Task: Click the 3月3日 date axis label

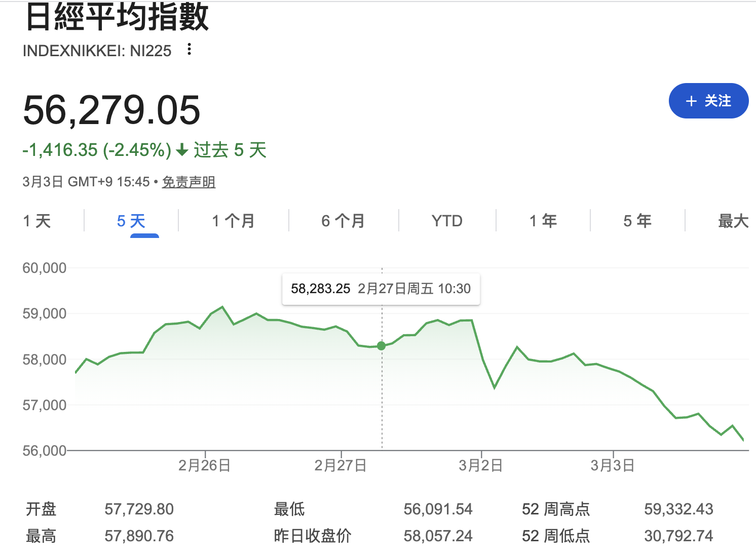Action: click(612, 465)
